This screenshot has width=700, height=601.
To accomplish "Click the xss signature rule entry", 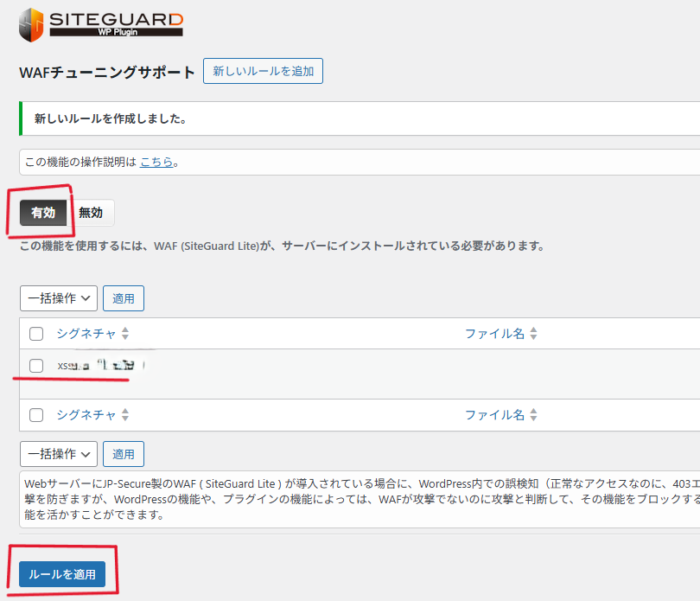I will (95, 366).
